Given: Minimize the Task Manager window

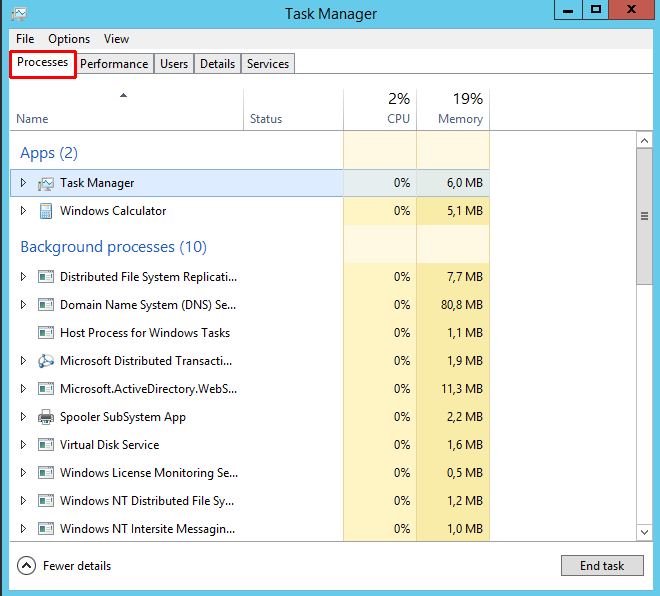Looking at the screenshot, I should (x=568, y=10).
